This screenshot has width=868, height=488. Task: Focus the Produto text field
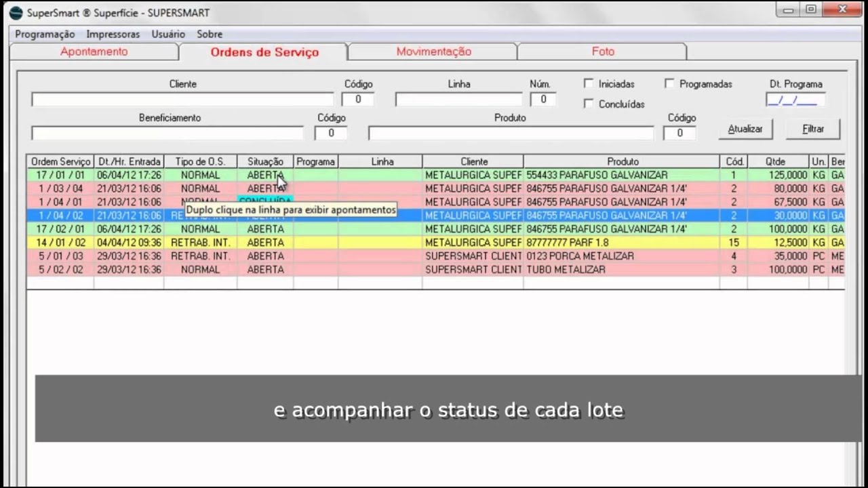tap(511, 134)
